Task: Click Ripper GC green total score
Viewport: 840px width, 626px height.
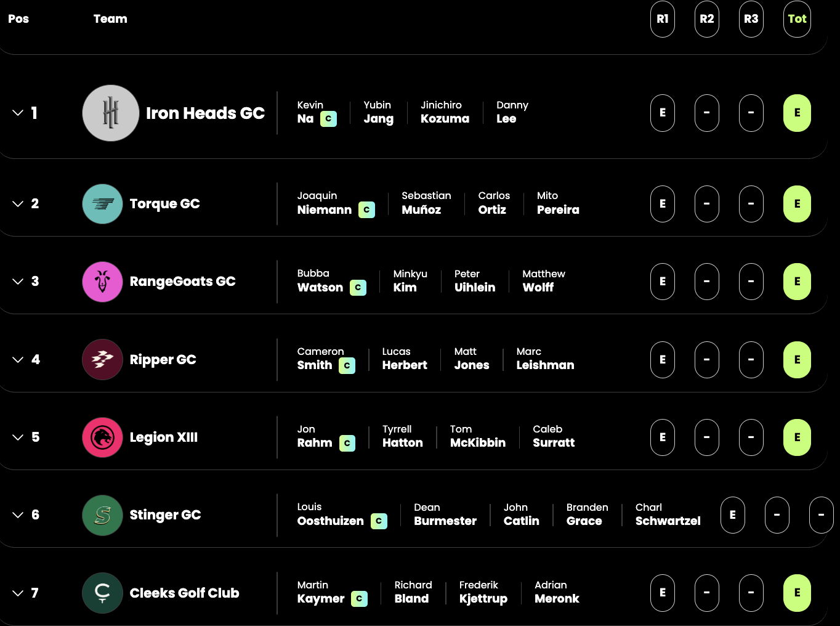Action: [x=797, y=360]
